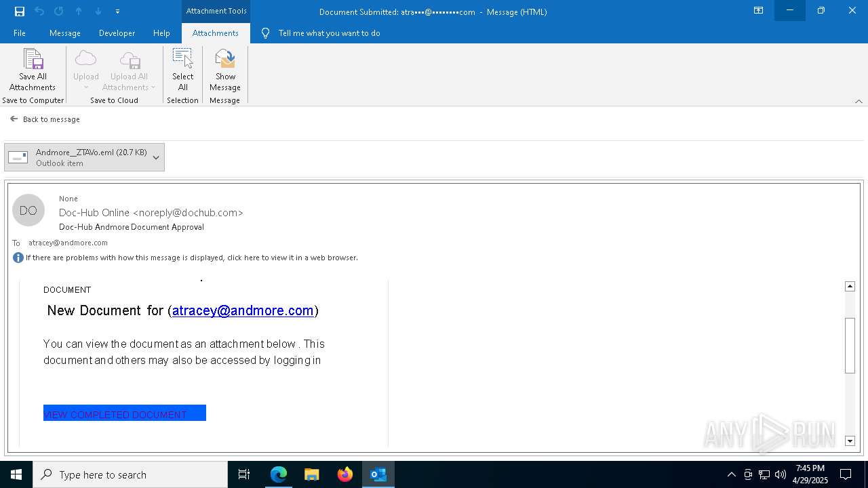The width and height of the screenshot is (868, 488).
Task: Click Save All Attachments icon
Action: [33, 59]
